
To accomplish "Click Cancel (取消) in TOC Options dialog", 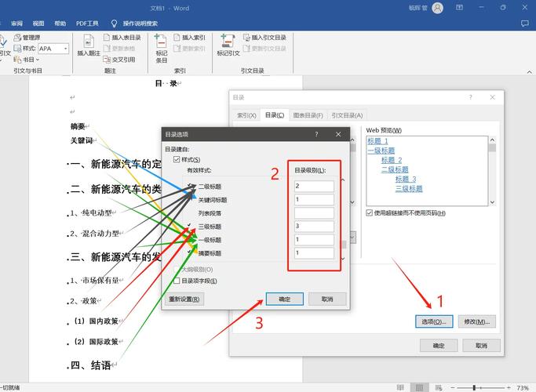I will coord(327,299).
